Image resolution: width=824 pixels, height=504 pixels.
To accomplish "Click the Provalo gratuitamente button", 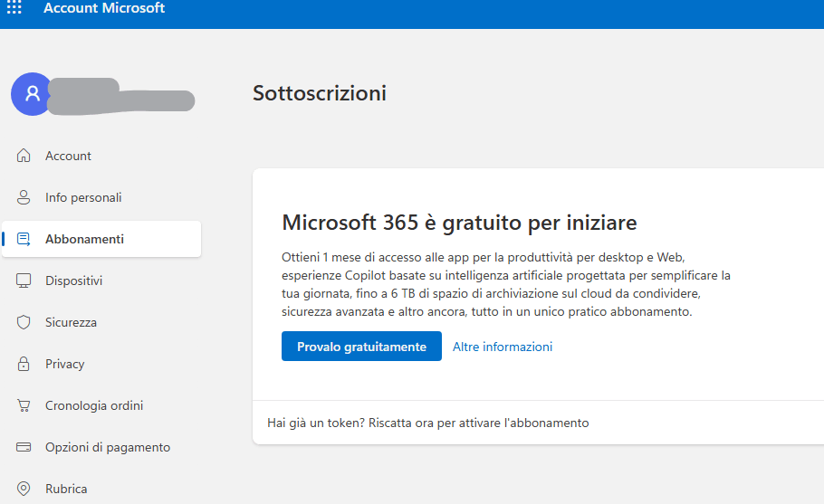I will (361, 346).
